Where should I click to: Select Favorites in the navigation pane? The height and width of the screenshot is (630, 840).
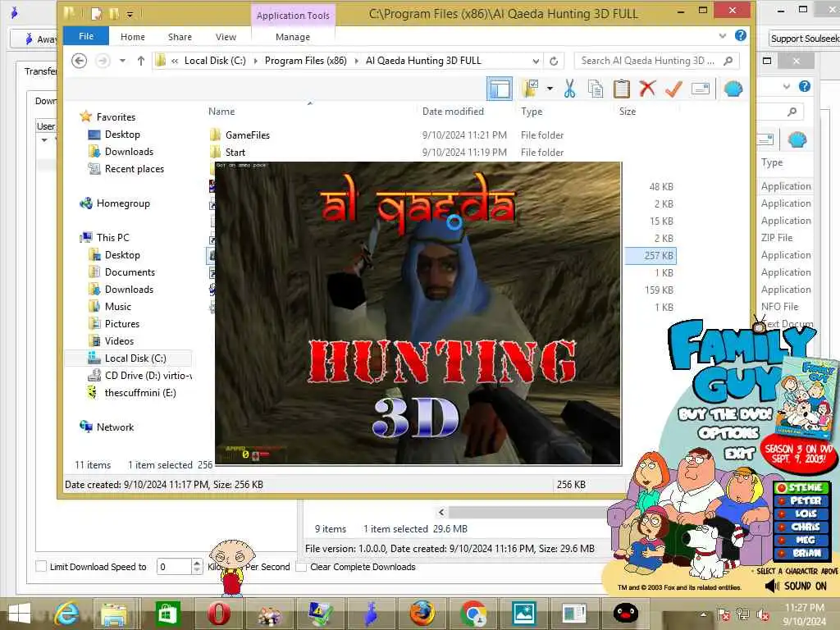(x=116, y=116)
